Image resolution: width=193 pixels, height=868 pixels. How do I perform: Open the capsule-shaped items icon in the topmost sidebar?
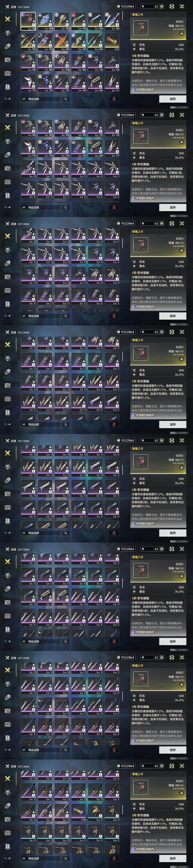[7, 46]
